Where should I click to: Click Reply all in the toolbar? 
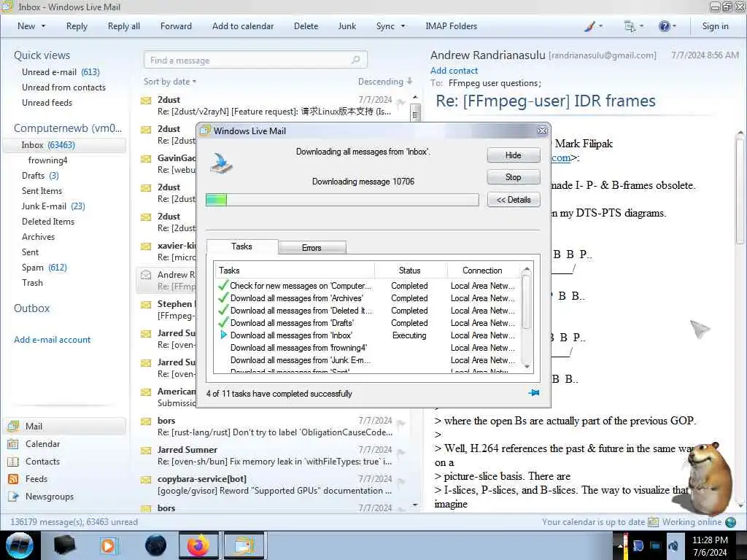(124, 26)
